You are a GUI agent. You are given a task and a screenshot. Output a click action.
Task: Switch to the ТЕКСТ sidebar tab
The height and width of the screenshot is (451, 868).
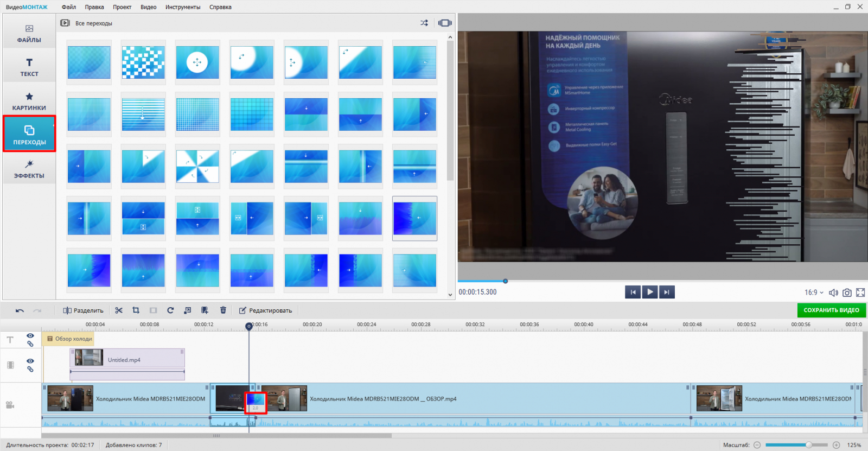tap(29, 67)
